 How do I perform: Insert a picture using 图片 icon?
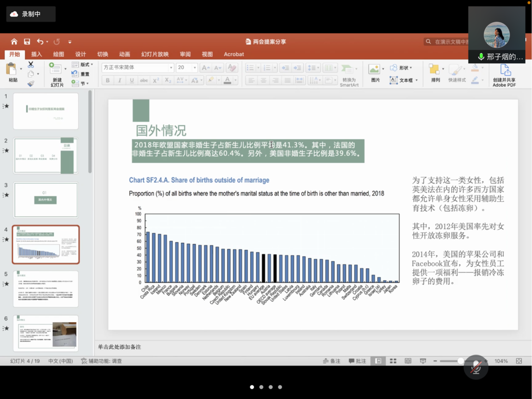pos(374,69)
